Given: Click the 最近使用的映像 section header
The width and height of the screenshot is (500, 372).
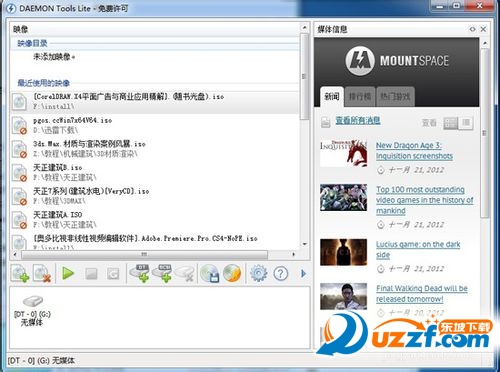Looking at the screenshot, I should [x=43, y=83].
